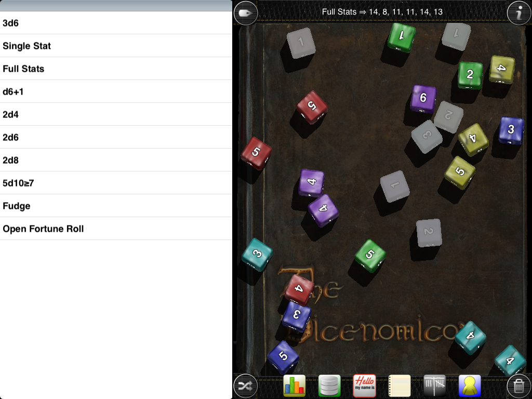Click the trash can icon
Screen dimensions: 532x399
(518, 386)
